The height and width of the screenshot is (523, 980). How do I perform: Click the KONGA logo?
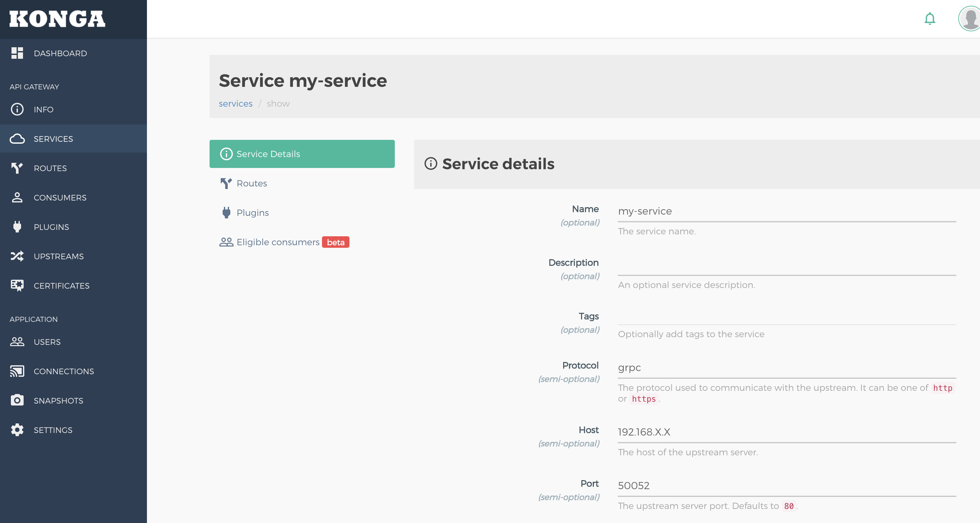(57, 19)
